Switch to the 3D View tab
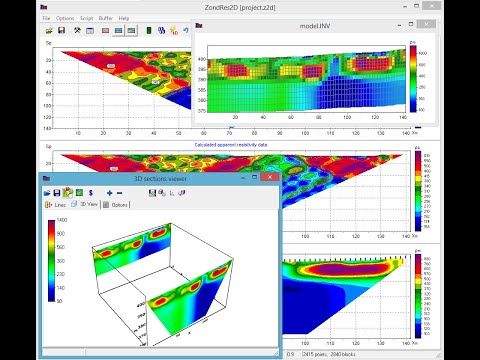 click(85, 204)
